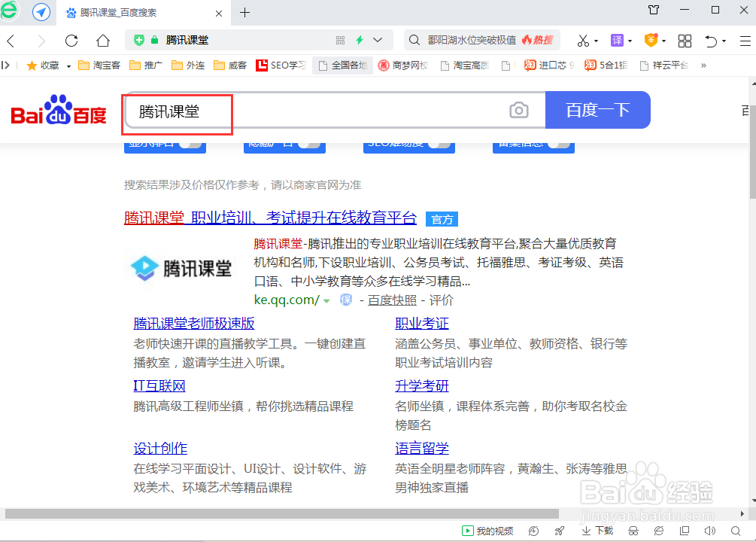Open the 升学考研 sub-link
756x542 pixels.
coord(422,385)
